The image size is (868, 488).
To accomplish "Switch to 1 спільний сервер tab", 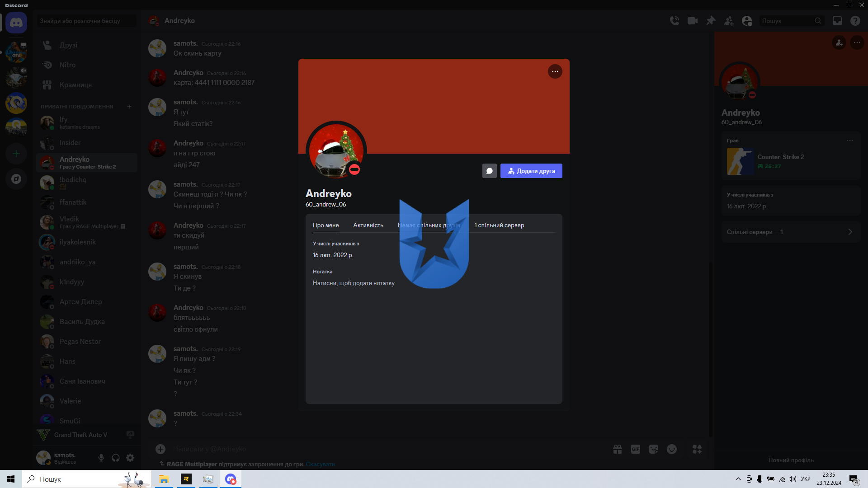I will point(499,225).
